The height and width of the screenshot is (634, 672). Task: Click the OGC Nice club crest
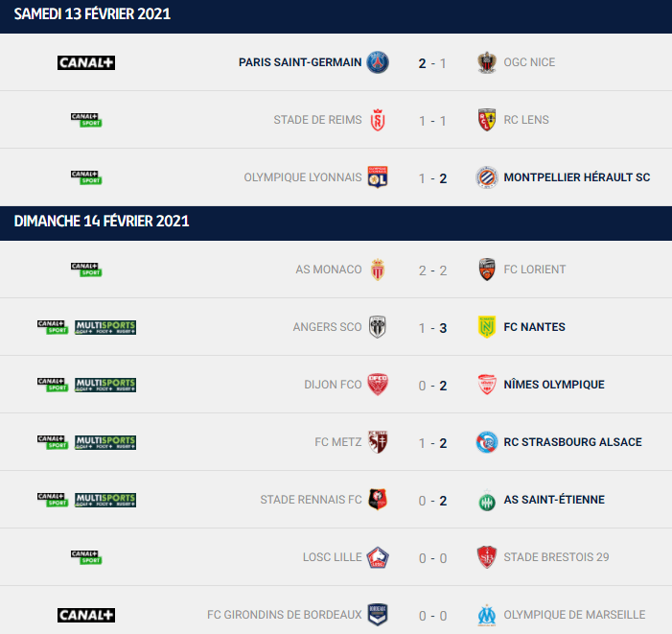pyautogui.click(x=487, y=62)
